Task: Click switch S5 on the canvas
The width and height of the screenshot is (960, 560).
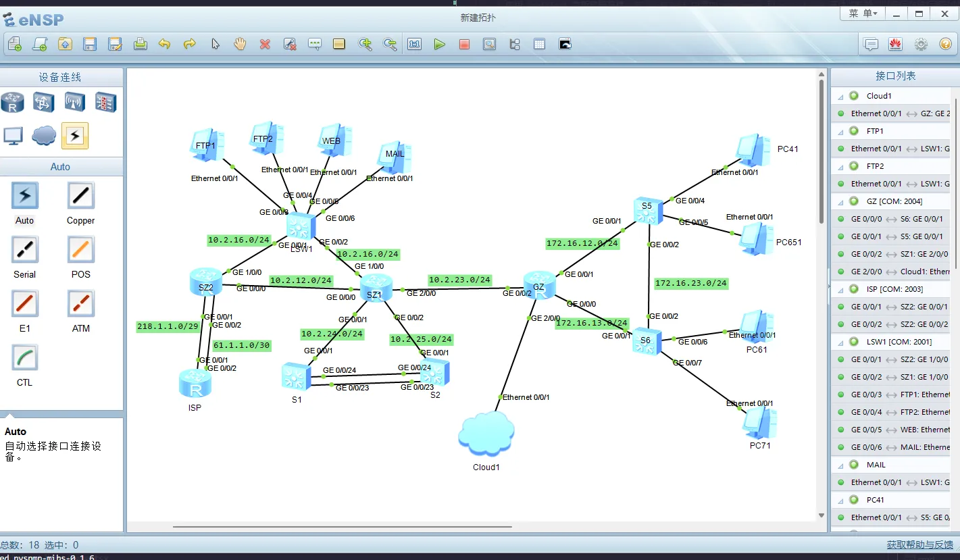Action: pos(648,211)
